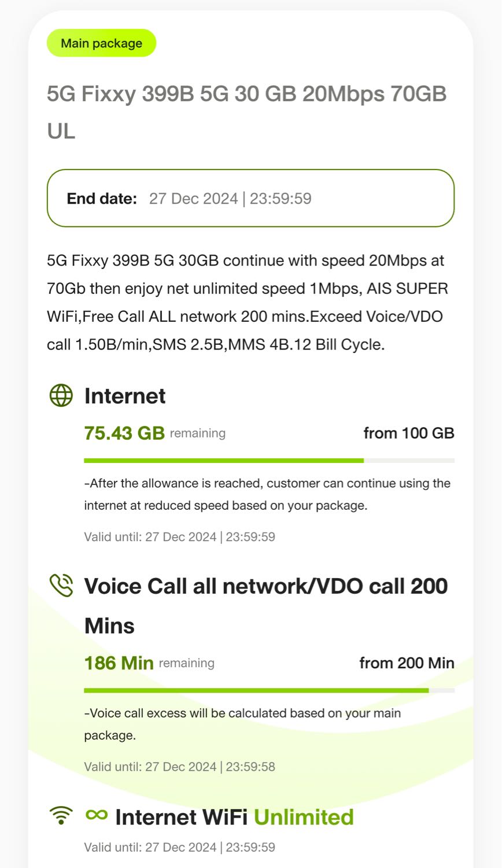This screenshot has width=502, height=868.
Task: Click the voice minutes progress bar
Action: point(269,690)
